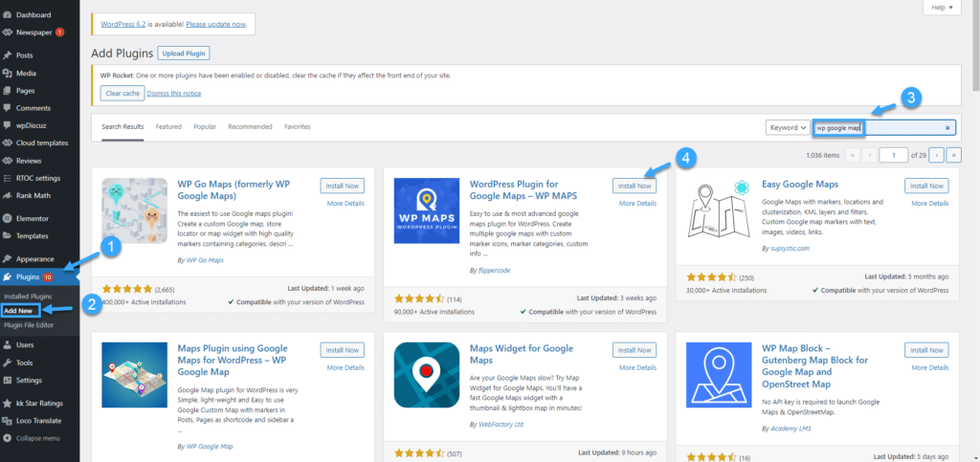The height and width of the screenshot is (462, 980).
Task: Install WordPress Plugin for Google Maps – WP MAPS
Action: pos(635,186)
